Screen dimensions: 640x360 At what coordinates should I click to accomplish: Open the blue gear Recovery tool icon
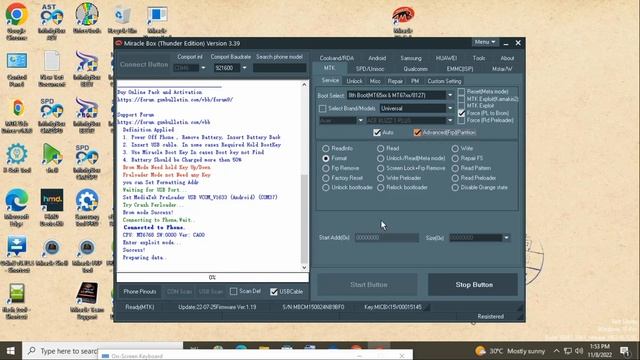click(87, 207)
